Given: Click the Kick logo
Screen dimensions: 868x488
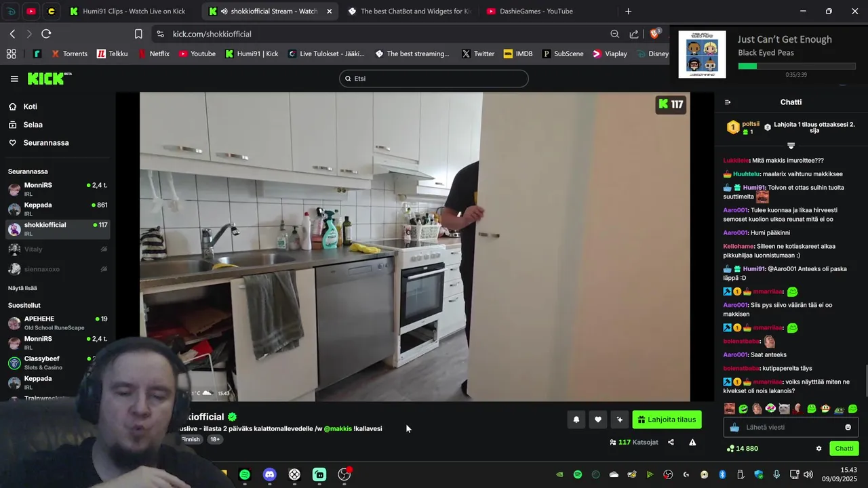Looking at the screenshot, I should [x=50, y=79].
